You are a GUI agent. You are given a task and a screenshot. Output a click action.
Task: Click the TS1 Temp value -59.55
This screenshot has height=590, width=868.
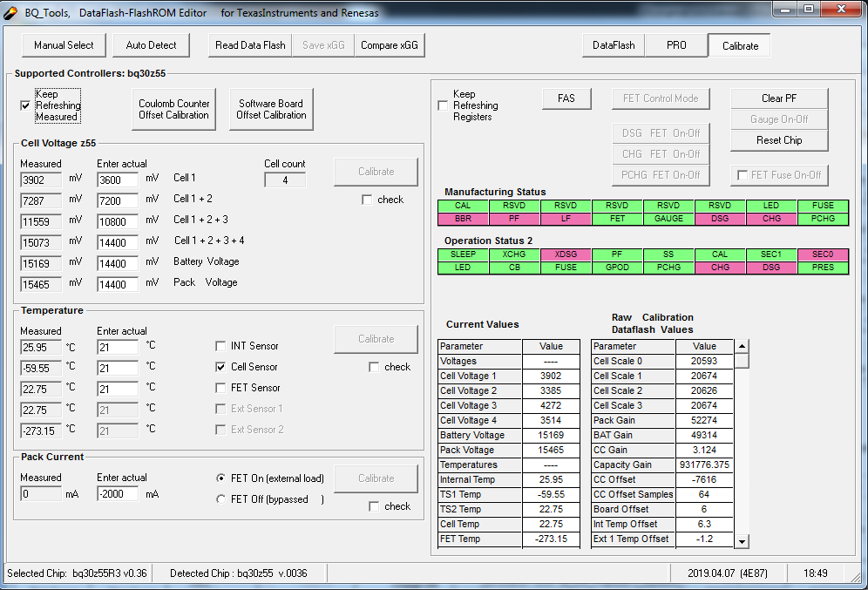tap(551, 494)
